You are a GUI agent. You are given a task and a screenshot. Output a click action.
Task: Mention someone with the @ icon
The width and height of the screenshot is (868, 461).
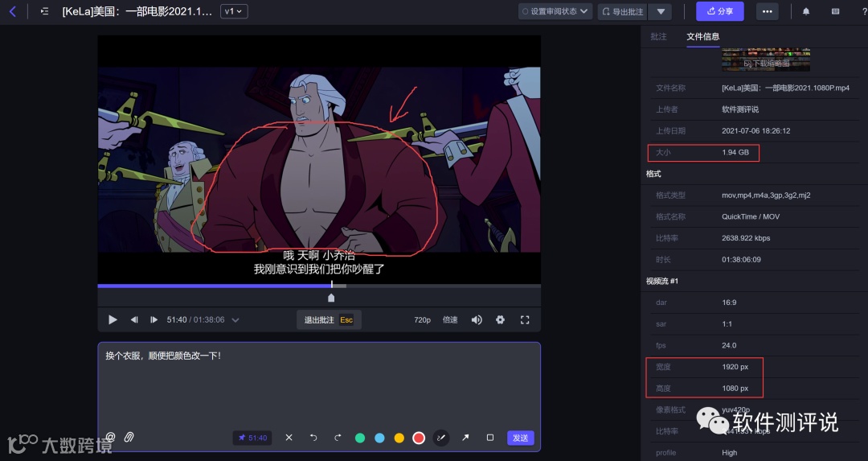coord(110,437)
